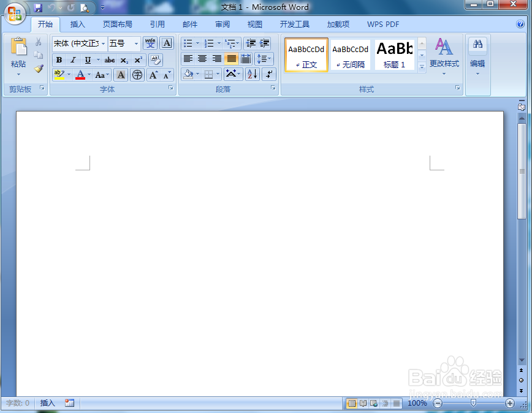Image resolution: width=532 pixels, height=413 pixels.
Task: Apply red font color
Action: click(80, 75)
